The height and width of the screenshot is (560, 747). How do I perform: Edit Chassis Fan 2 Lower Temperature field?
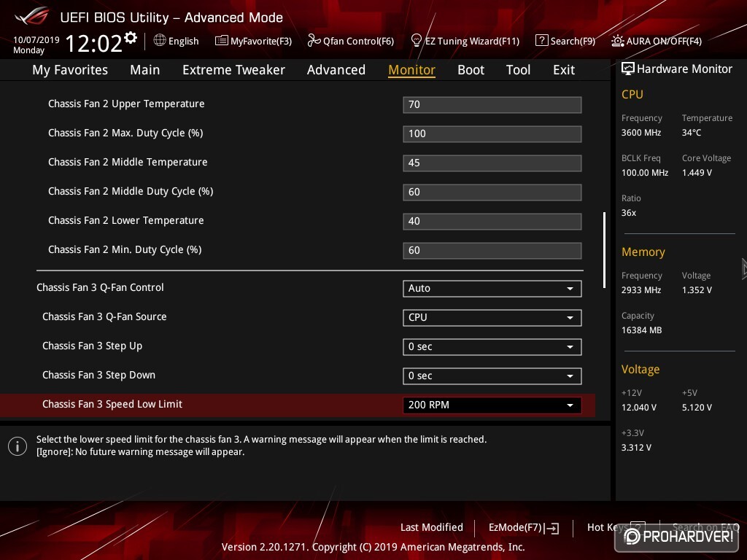(x=492, y=222)
